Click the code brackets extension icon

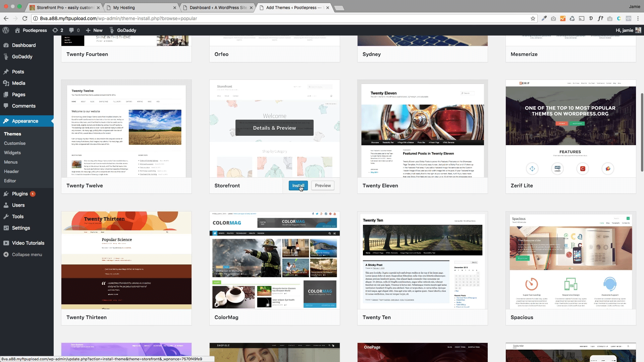tap(629, 18)
